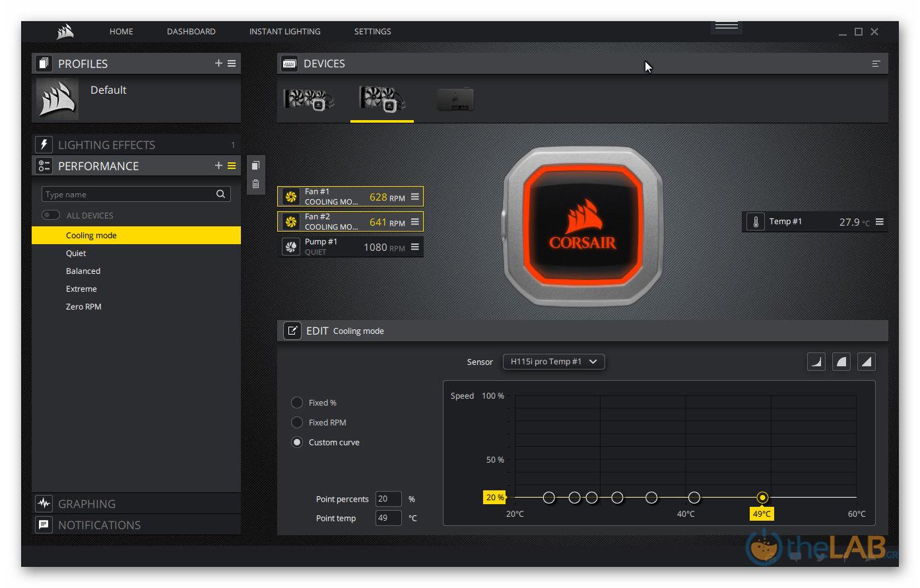The image size is (920, 588).
Task: Open the Fan #1 row menu
Action: coord(415,197)
